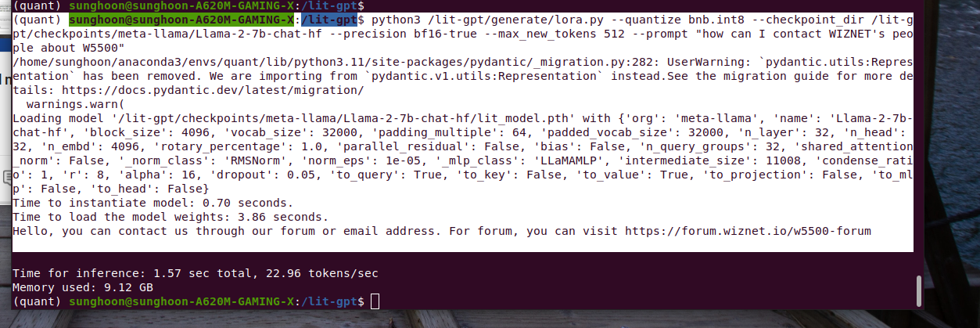Click the 'warnings.warn(' line
Viewport: 980px width, 328px height.
(x=75, y=104)
